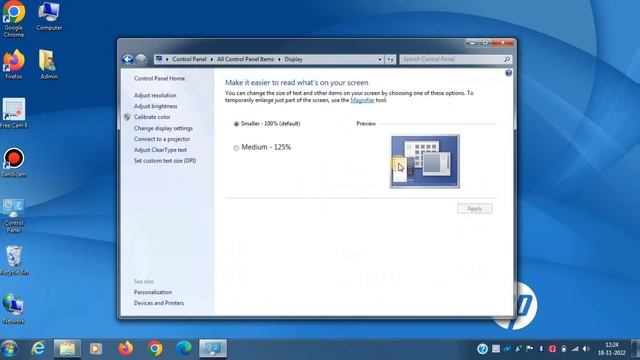Refresh the Display control panel page
640x360 pixels.
[390, 60]
